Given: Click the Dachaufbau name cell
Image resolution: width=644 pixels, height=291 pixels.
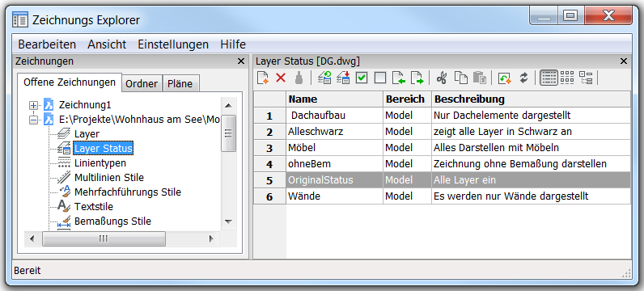Looking at the screenshot, I should pyautogui.click(x=335, y=116).
